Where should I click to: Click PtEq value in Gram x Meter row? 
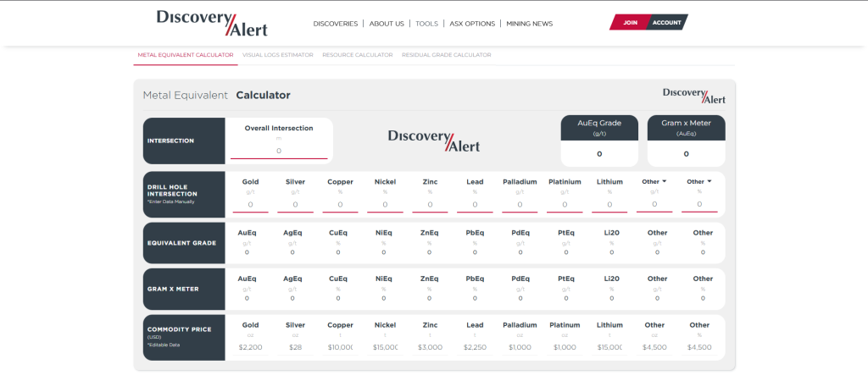coord(565,298)
